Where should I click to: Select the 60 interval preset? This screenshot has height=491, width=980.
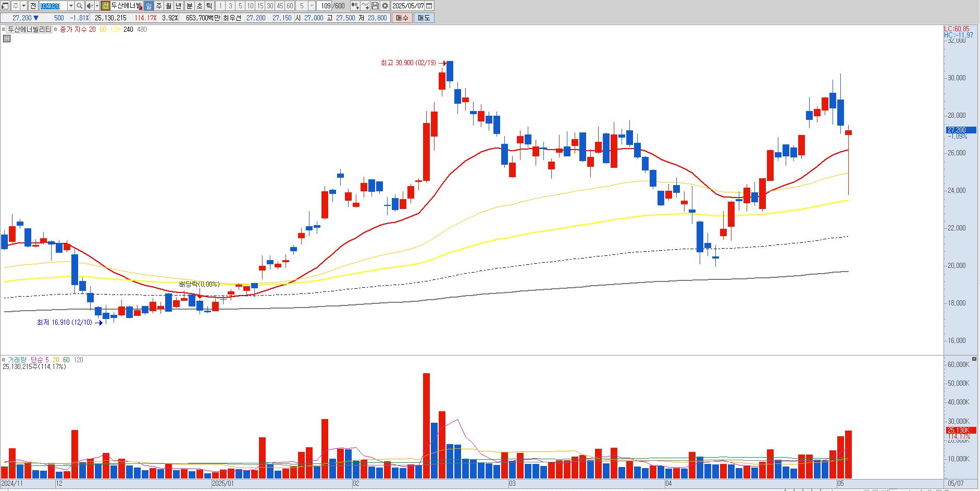click(x=290, y=6)
